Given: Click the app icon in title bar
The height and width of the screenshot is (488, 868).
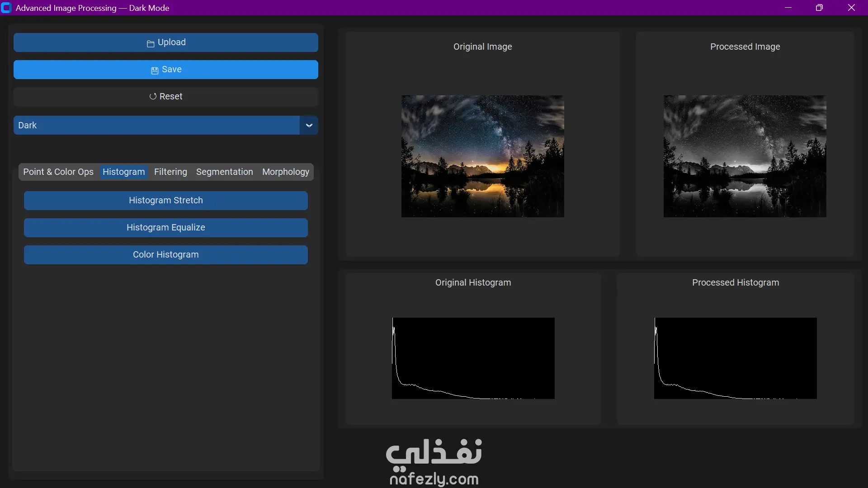Looking at the screenshot, I should pos(6,8).
